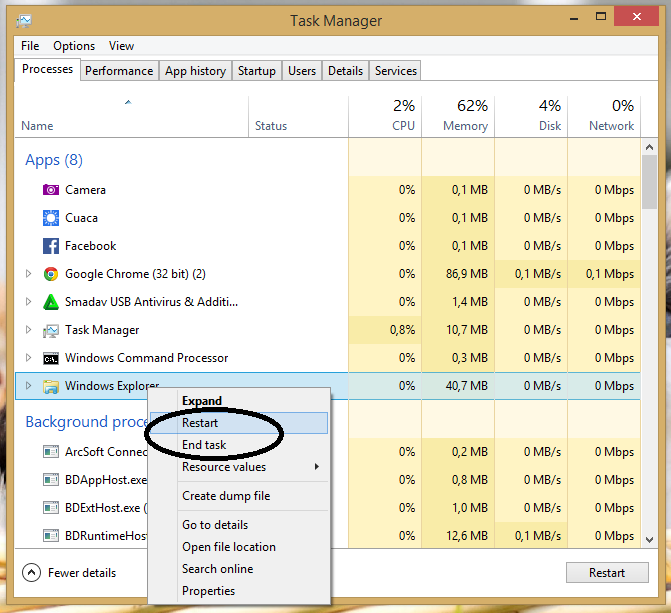Choose End task in context menu
Screen dimensions: 671x613
point(239,445)
